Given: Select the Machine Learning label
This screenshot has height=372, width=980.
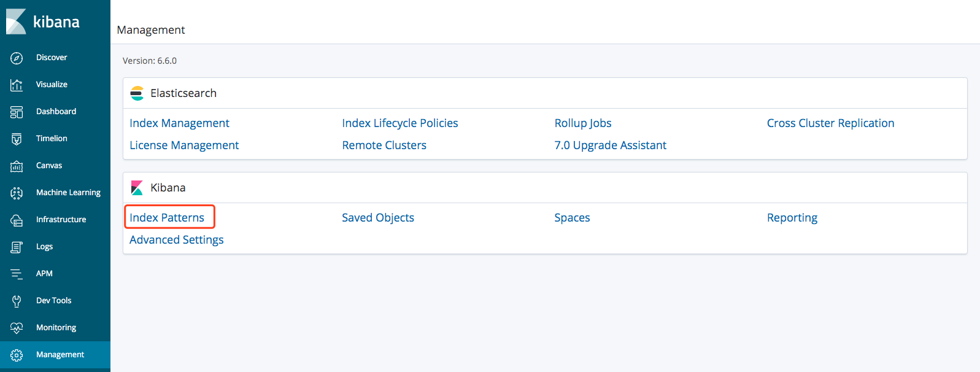Looking at the screenshot, I should [68, 193].
